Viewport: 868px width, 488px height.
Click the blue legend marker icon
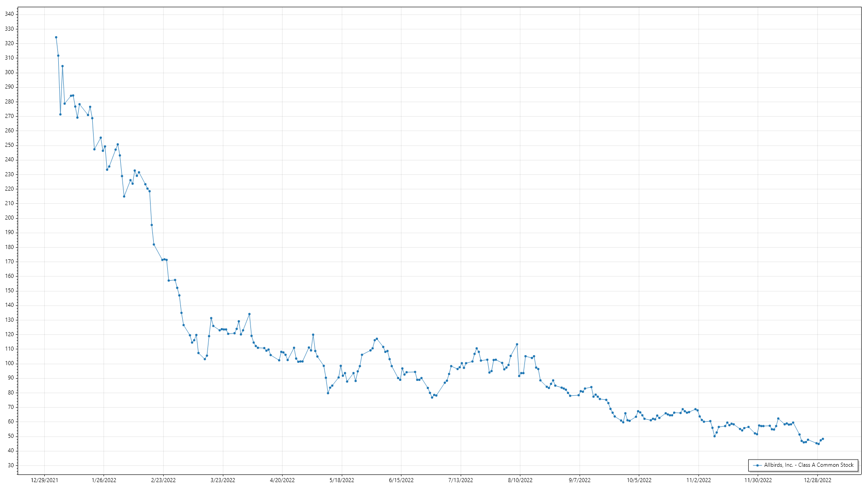(757, 465)
